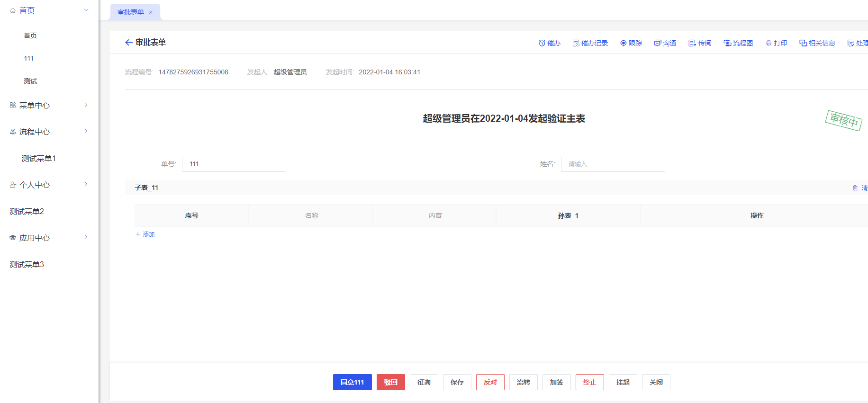This screenshot has width=868, height=403.
Task: Select 测试菜单2 in the sidebar
Action: pyautogui.click(x=27, y=211)
